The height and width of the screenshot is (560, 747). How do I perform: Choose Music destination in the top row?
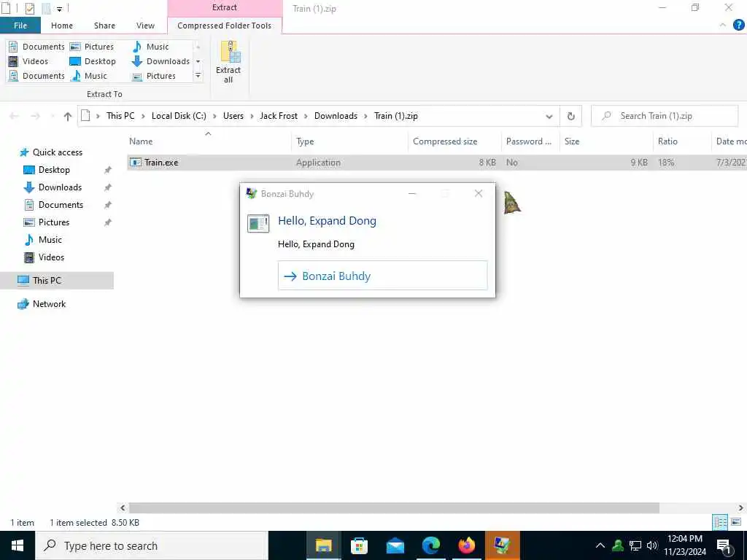pos(150,47)
